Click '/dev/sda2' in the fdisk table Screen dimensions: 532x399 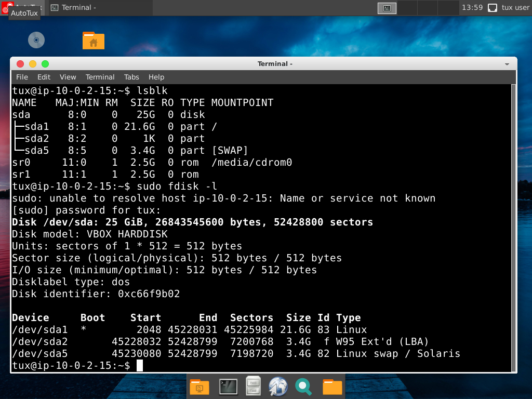tap(39, 342)
